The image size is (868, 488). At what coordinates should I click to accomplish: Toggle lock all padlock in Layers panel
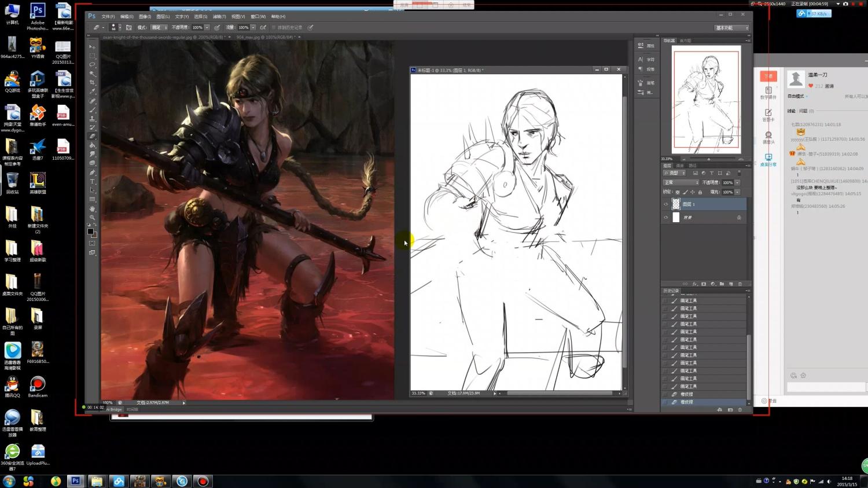coord(700,192)
